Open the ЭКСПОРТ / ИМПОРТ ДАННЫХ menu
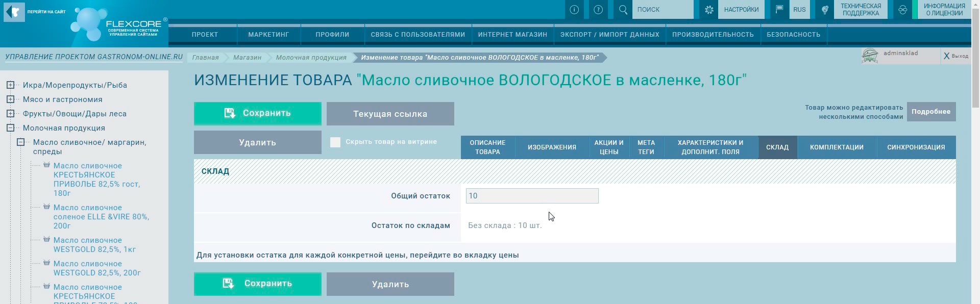The image size is (980, 304). coord(610,35)
